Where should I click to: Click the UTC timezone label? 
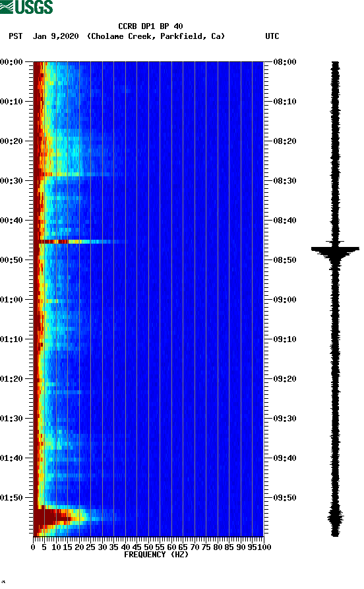[x=272, y=36]
